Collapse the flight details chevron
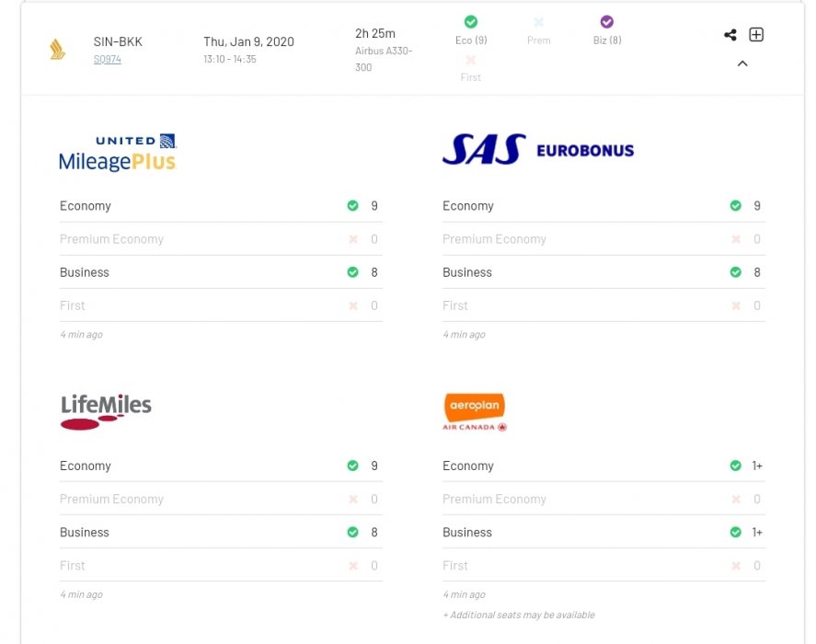 click(742, 63)
